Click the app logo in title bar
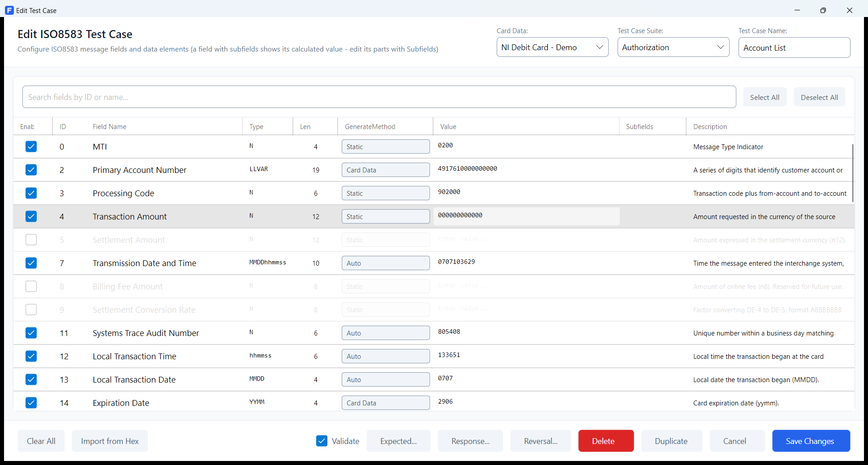 click(x=9, y=10)
